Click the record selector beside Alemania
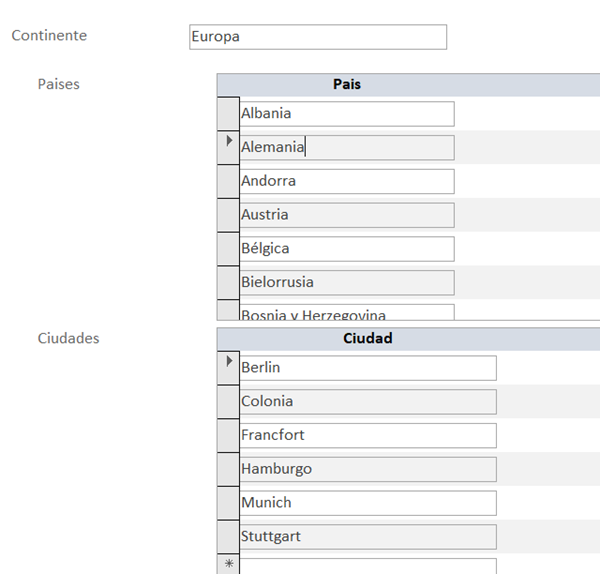This screenshot has height=574, width=600. click(228, 147)
